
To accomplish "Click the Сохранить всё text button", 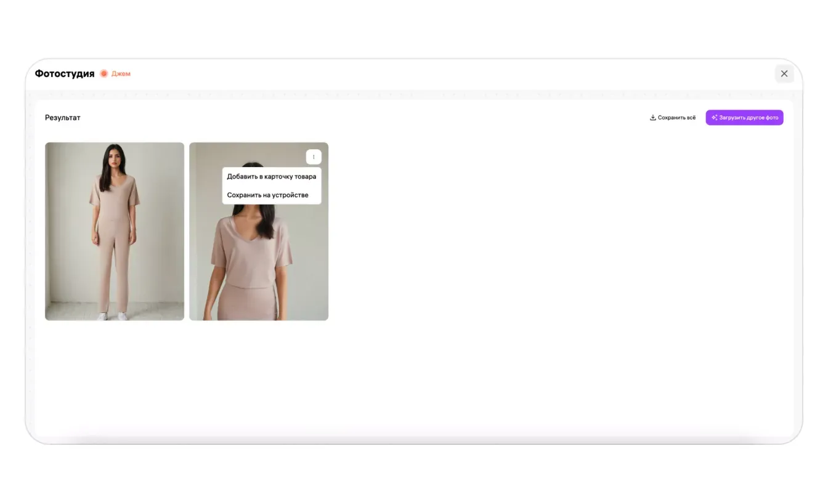I will [676, 118].
